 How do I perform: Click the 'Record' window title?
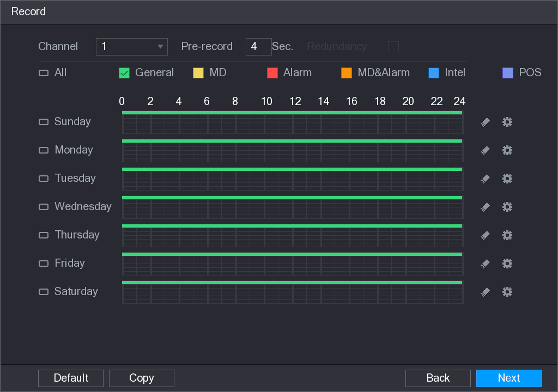pyautogui.click(x=28, y=11)
